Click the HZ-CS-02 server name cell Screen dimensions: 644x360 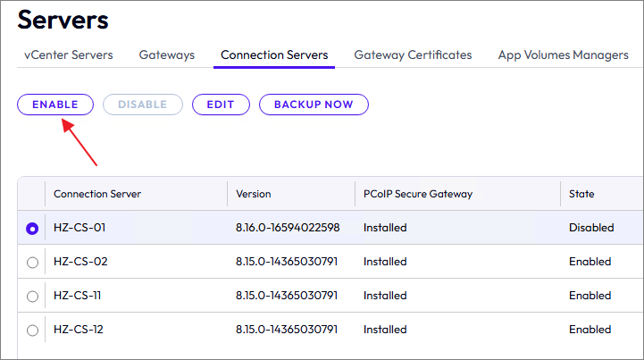(80, 262)
